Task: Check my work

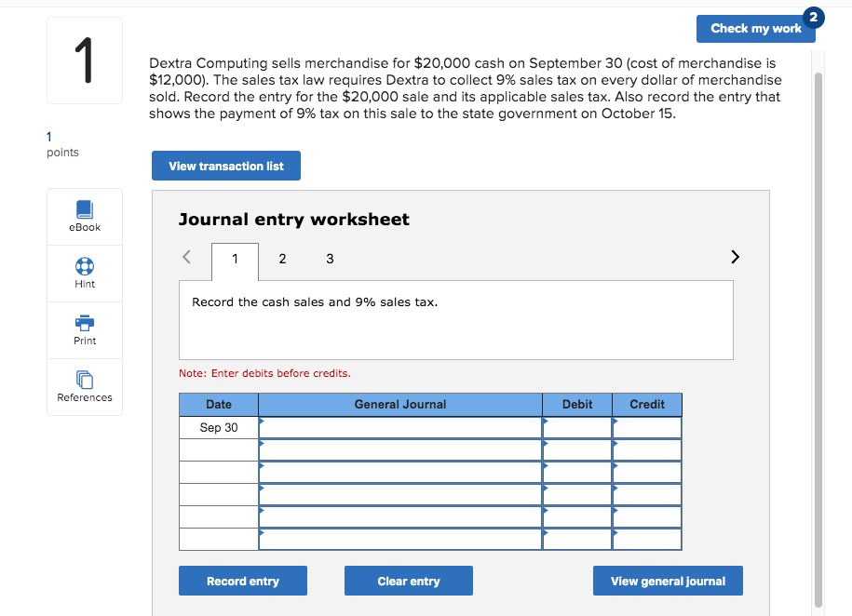Action: coord(756,29)
